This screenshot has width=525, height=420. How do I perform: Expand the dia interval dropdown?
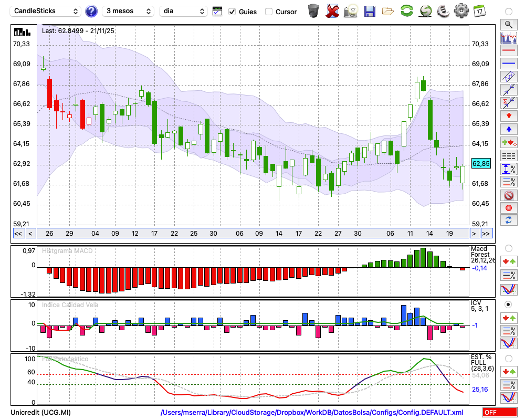[183, 11]
